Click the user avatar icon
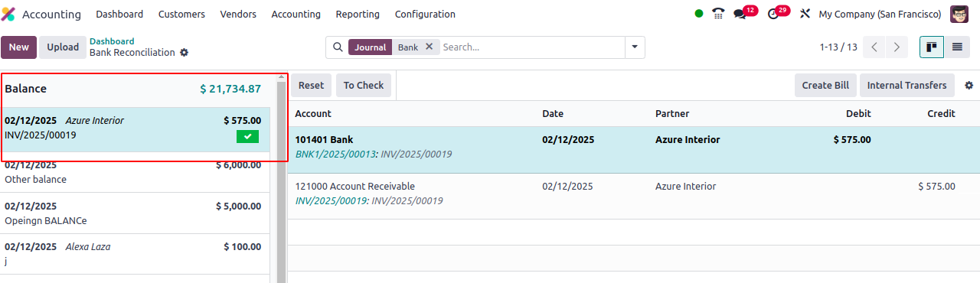980x283 pixels. pyautogui.click(x=959, y=14)
